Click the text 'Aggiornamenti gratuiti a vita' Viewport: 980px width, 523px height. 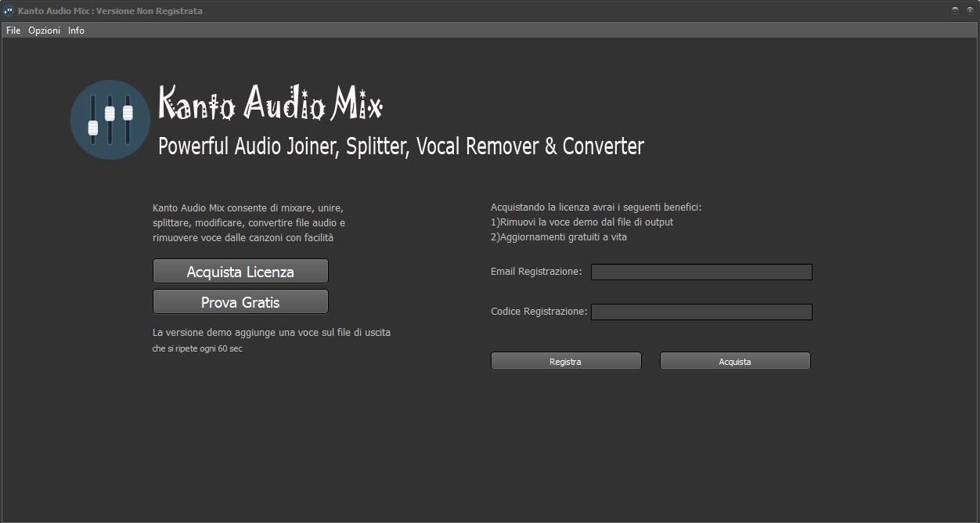(x=564, y=237)
